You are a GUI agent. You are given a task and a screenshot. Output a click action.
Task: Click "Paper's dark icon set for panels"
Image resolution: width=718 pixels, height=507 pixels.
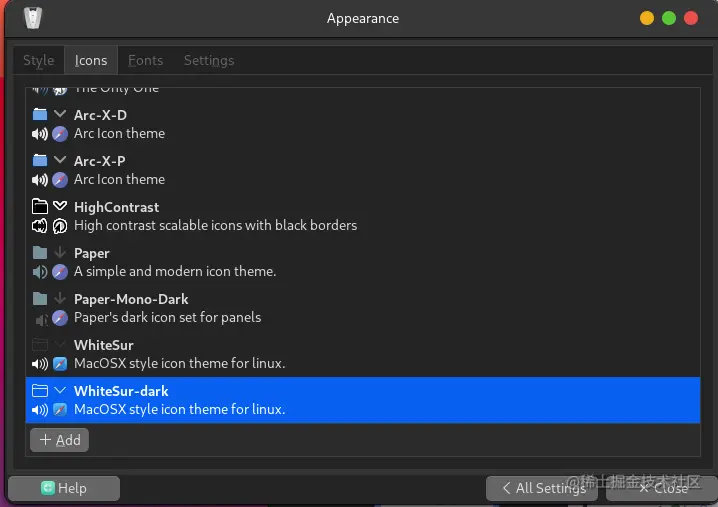[168, 317]
